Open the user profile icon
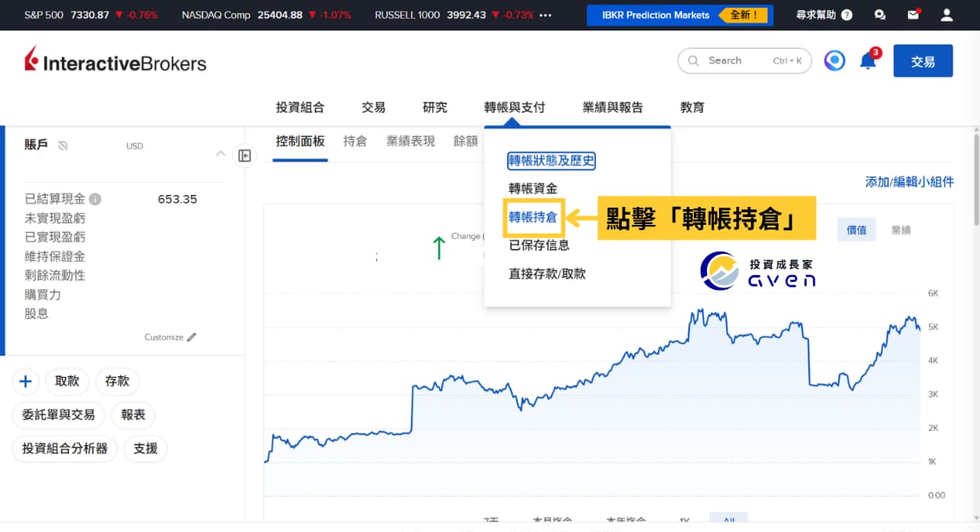 click(947, 15)
